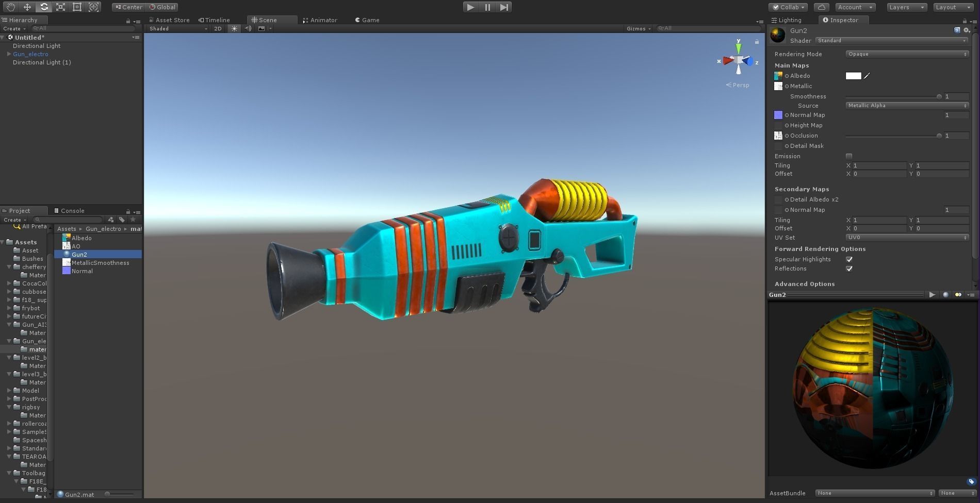Open the Account dropdown
Viewport: 980px width, 503px height.
point(855,7)
